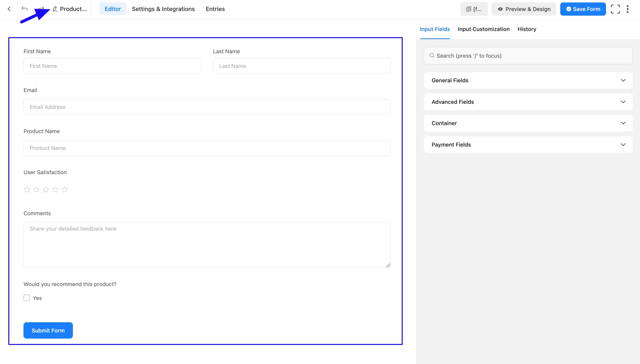Click into the First Name input
Image resolution: width=640 pixels, height=364 pixels.
tap(112, 66)
